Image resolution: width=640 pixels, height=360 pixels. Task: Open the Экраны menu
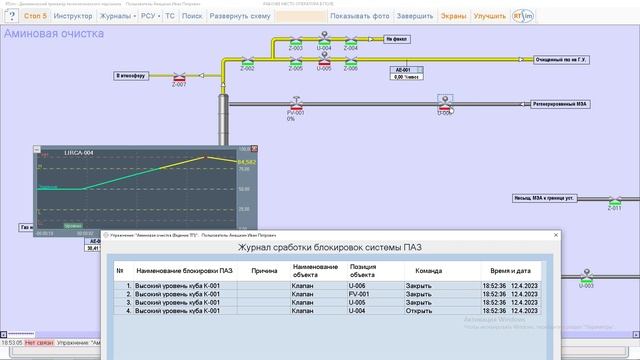tap(453, 16)
